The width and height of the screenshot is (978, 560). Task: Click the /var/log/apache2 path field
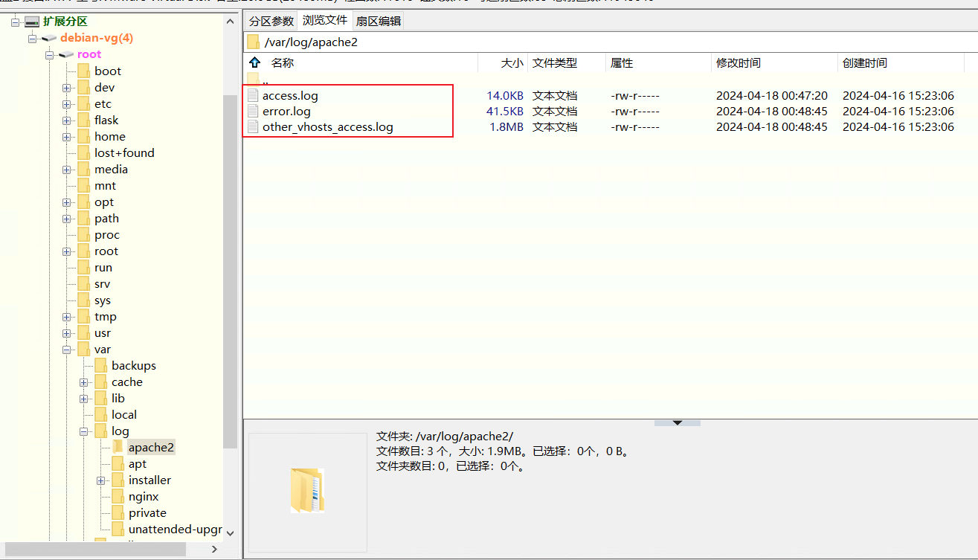(610, 42)
